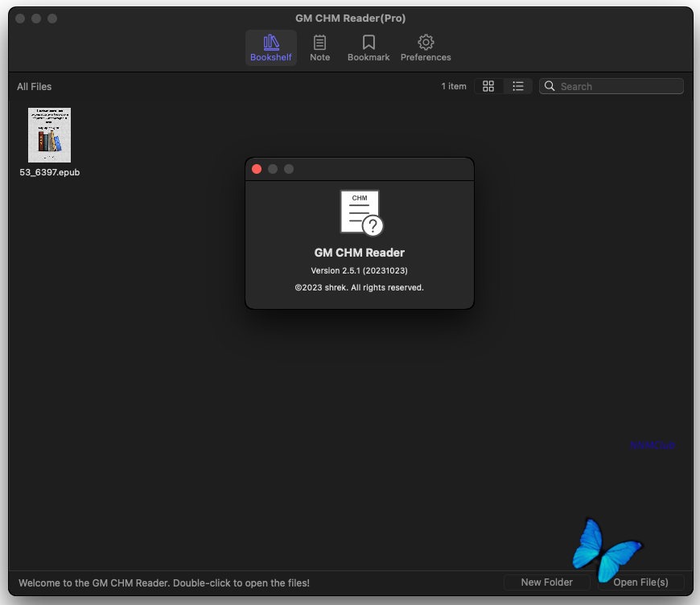Viewport: 700px width, 605px height.
Task: Close the About GM CHM Reader dialog
Action: [257, 169]
